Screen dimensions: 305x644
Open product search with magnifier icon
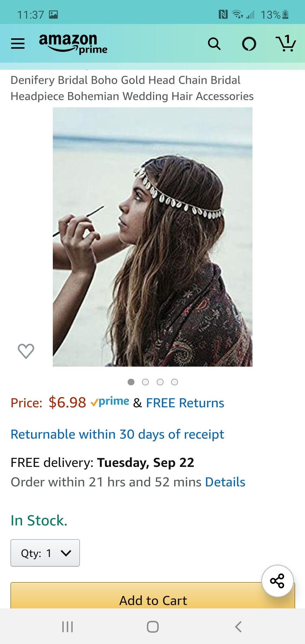(214, 44)
